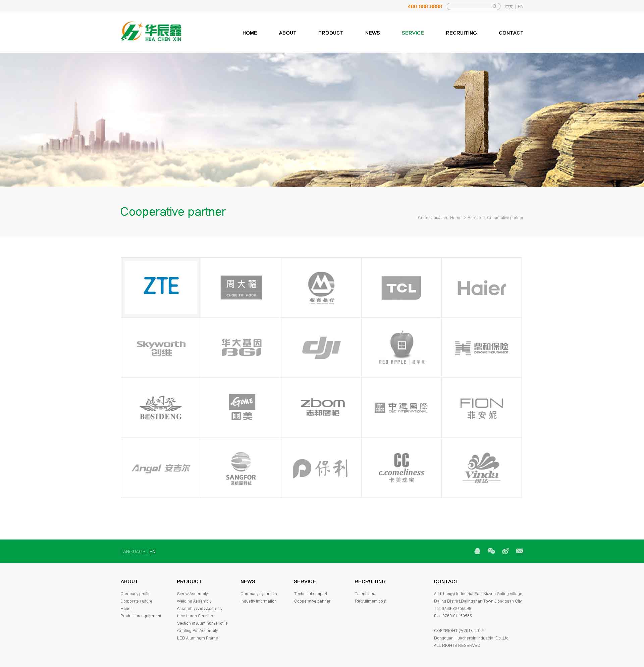Open SERVICE in the top navigation
The image size is (644, 667).
click(413, 33)
